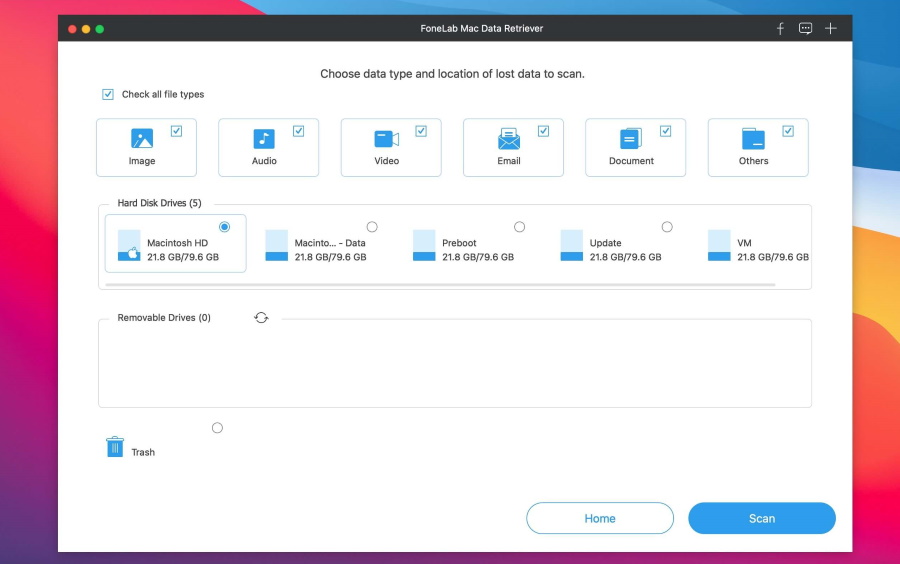Click the VM drive name text

[744, 243]
